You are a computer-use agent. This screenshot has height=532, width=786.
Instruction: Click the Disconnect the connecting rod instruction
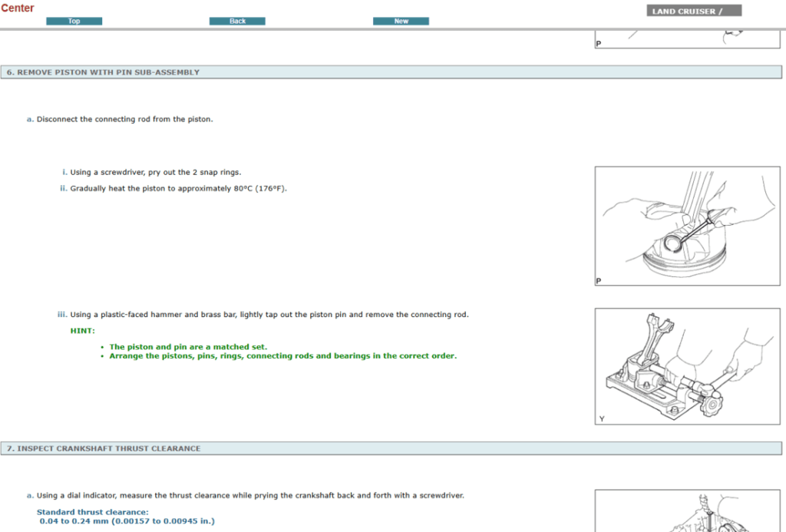click(124, 120)
